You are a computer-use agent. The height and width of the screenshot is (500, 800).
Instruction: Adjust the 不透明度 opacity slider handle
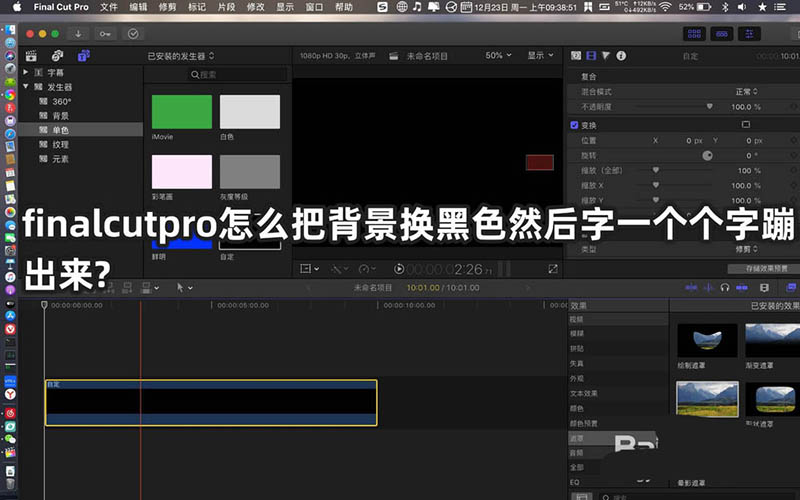(709, 107)
